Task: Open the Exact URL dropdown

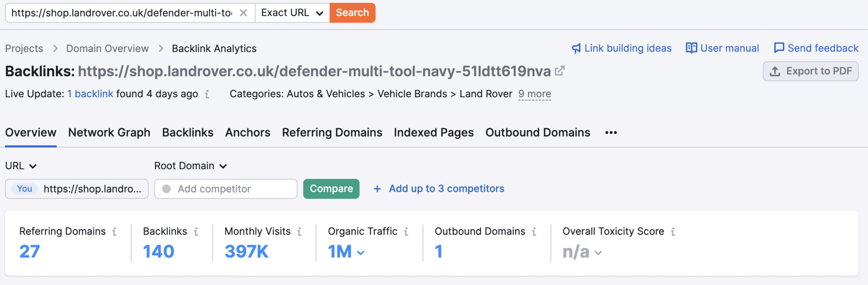Action: (292, 13)
